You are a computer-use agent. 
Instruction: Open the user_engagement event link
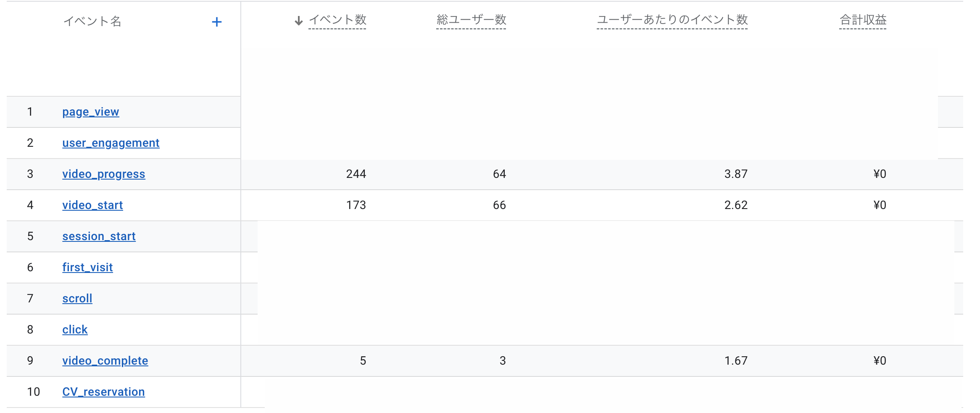[x=111, y=143]
